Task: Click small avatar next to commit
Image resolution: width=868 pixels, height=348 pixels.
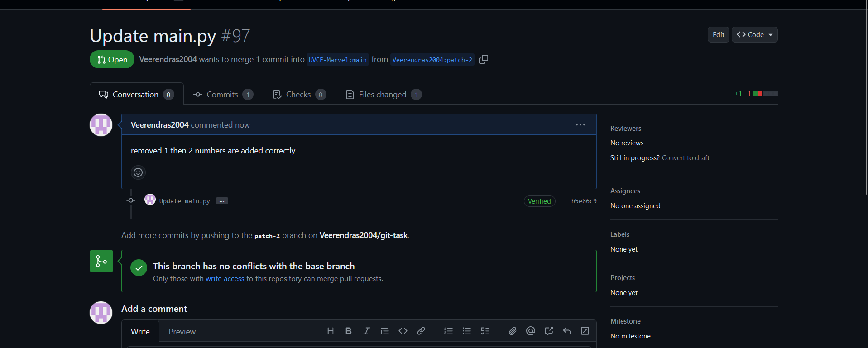Action: click(x=150, y=200)
